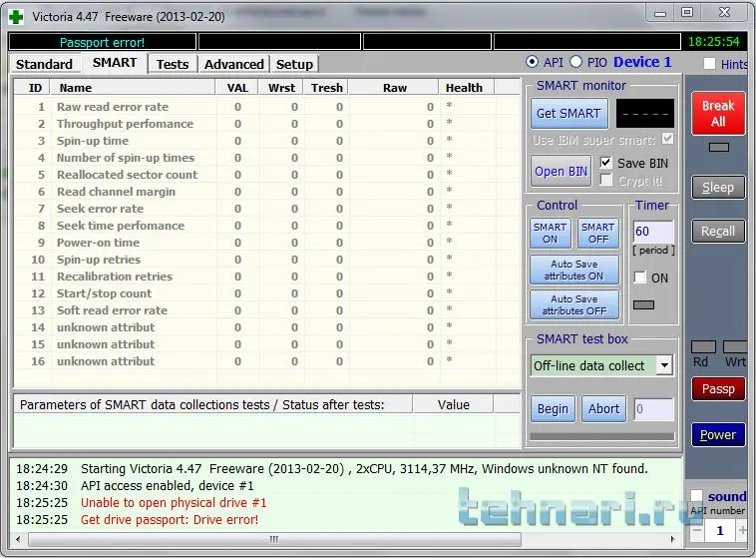Viewport: 756px width, 558px height.
Task: Click the blue Power button
Action: click(718, 435)
